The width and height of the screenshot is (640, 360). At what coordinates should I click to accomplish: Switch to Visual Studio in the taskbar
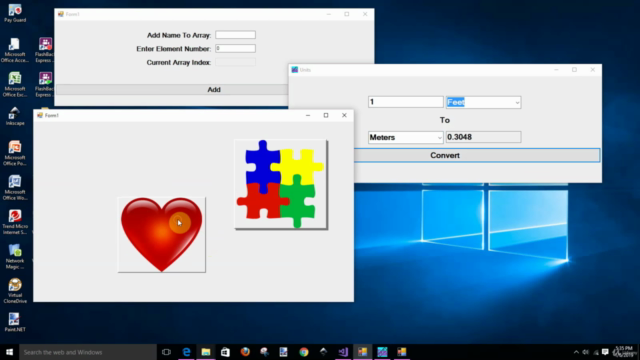point(343,352)
